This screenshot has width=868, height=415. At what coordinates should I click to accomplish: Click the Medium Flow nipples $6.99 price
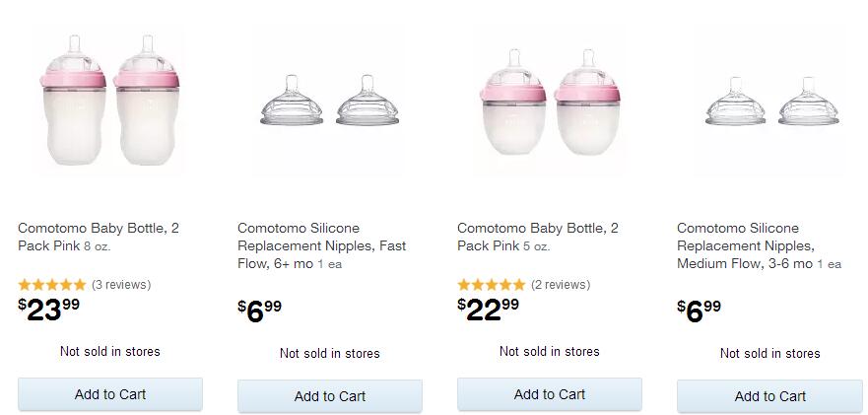pos(700,311)
